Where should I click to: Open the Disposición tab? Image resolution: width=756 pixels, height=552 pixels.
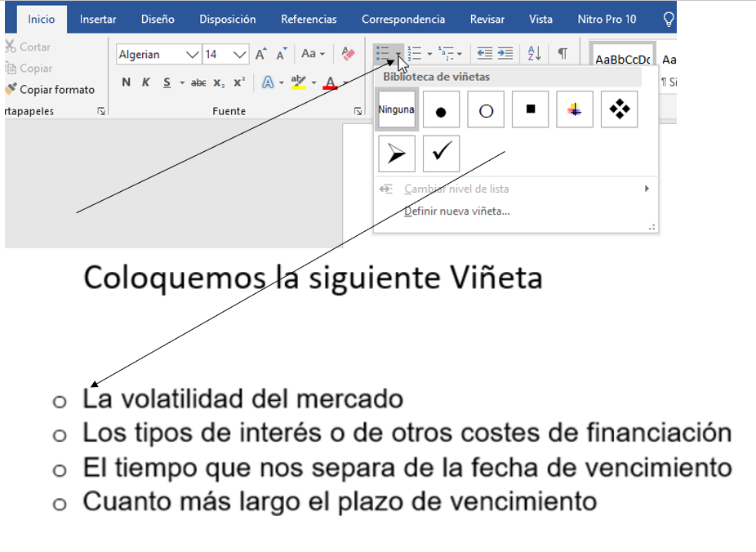click(x=228, y=20)
